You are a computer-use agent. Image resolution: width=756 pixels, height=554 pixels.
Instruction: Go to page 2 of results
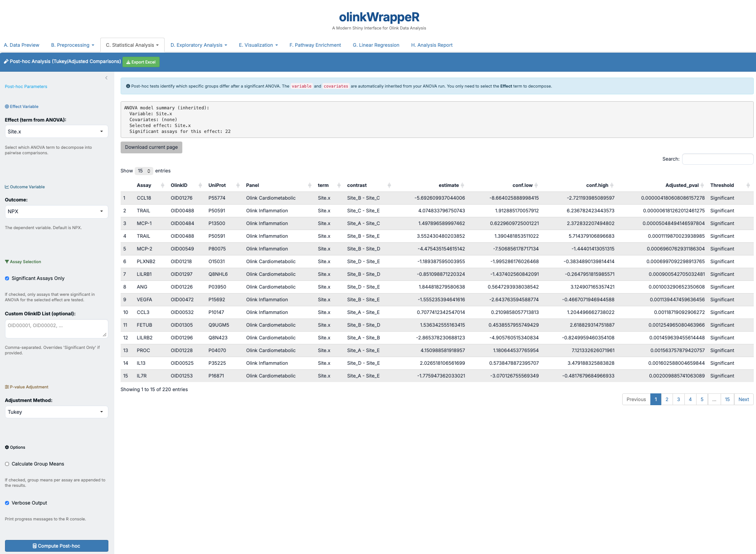coord(667,399)
